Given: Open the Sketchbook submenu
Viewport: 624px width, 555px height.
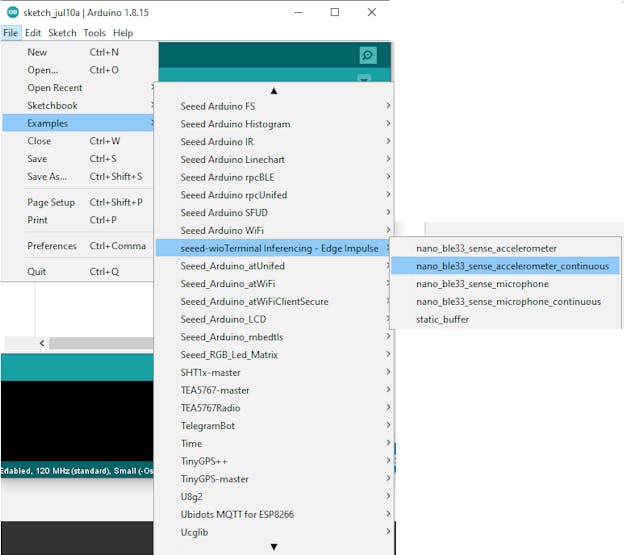Looking at the screenshot, I should point(52,106).
